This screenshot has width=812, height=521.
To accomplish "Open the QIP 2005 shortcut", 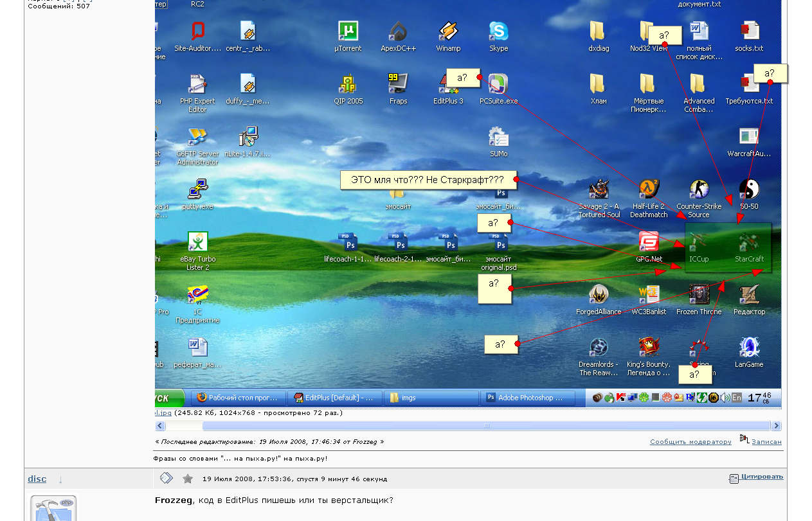I will click(348, 84).
